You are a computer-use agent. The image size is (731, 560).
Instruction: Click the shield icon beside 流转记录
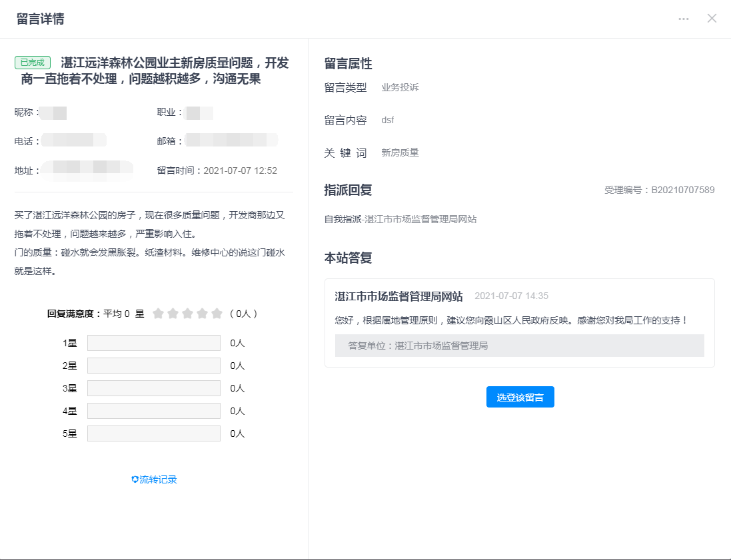(135, 479)
